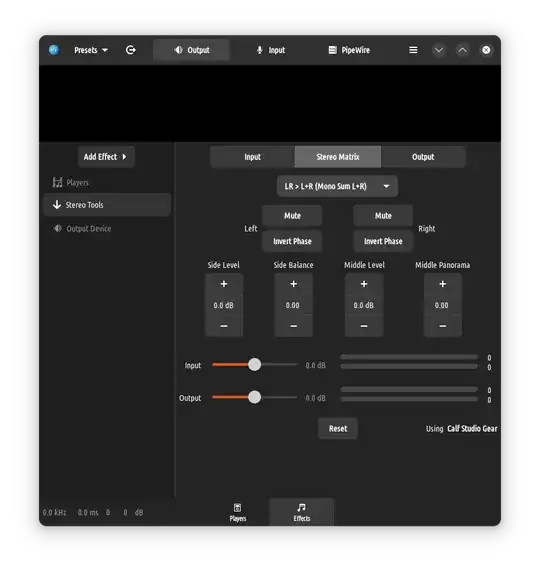Image resolution: width=540 pixels, height=569 pixels.
Task: Select the Players entry in the sidebar
Action: tap(107, 182)
